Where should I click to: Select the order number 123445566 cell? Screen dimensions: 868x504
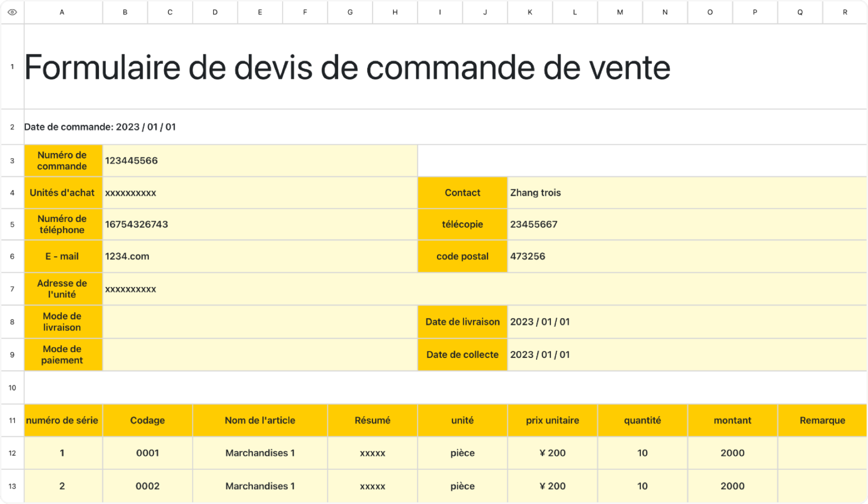260,160
